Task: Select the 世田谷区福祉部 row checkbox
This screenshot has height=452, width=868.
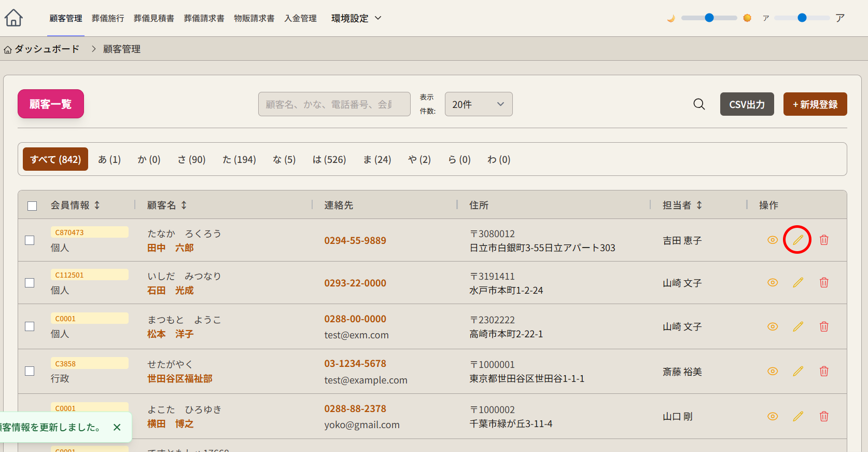Action: pyautogui.click(x=30, y=372)
